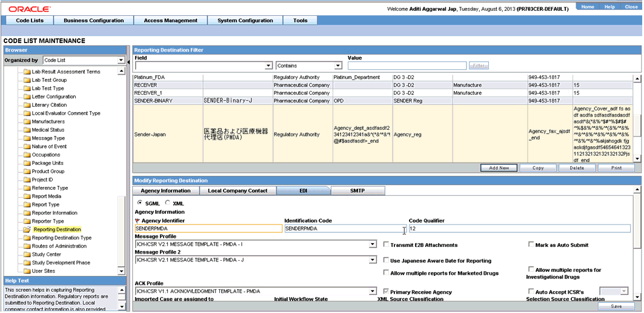644x313 pixels.
Task: Select the XML radio button
Action: [x=168, y=203]
